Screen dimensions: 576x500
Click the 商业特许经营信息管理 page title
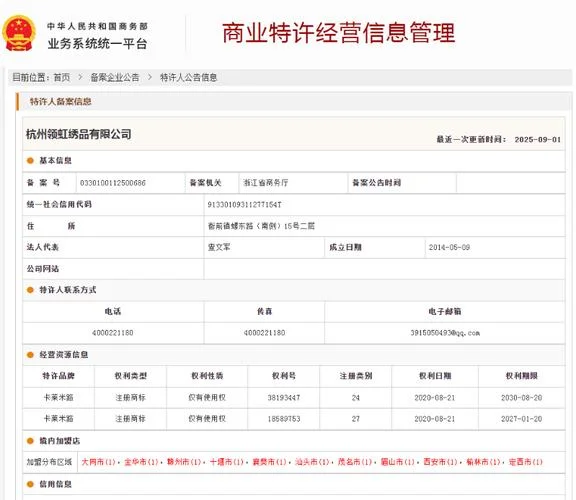(x=339, y=33)
